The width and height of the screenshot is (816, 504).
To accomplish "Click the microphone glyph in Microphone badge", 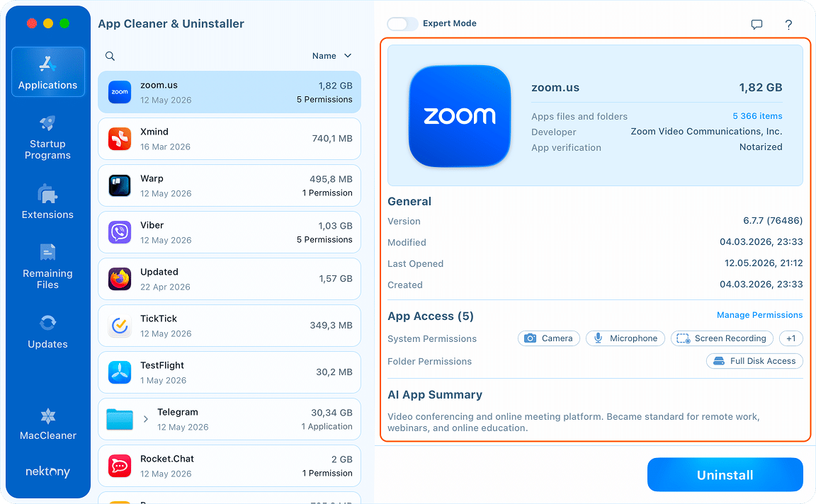I will coord(599,338).
